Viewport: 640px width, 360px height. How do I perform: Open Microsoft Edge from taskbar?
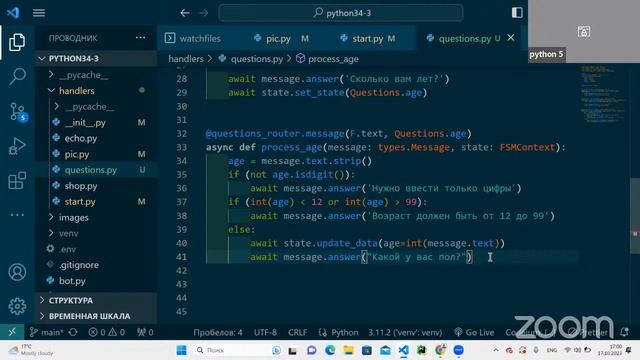330,350
